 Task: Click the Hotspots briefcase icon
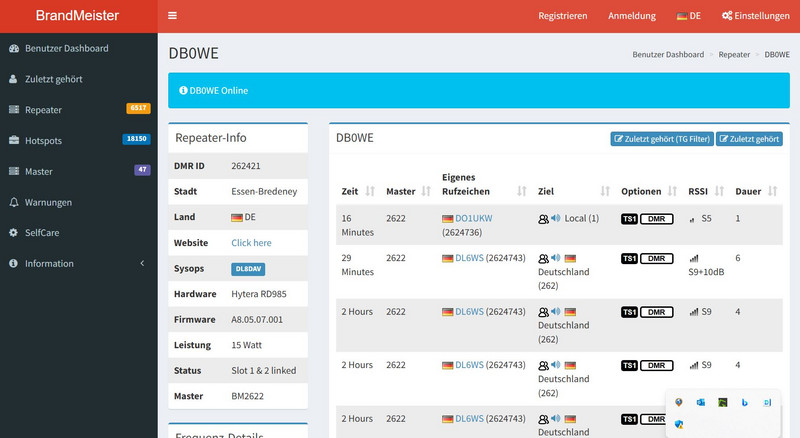(x=14, y=140)
